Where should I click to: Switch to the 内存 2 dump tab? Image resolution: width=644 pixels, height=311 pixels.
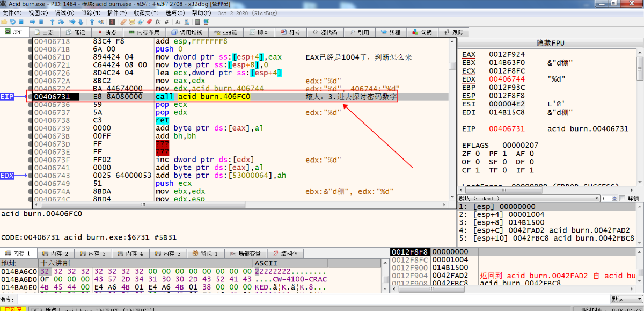(55, 254)
